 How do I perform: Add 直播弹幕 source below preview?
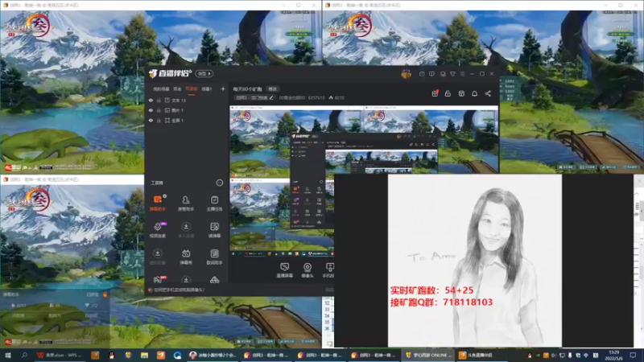coord(285,270)
